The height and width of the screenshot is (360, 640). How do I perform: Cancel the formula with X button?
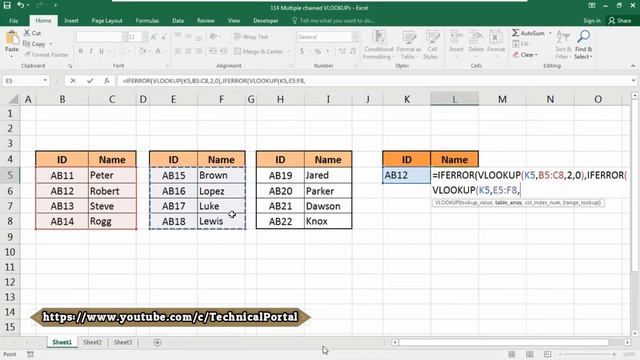point(73,81)
